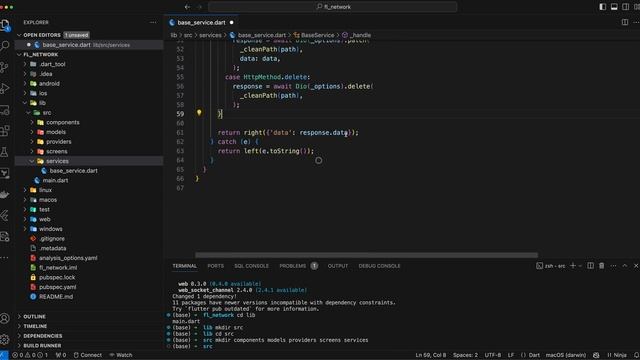Screen dimensions: 640x360
Task: Click the Watch status bar button
Action: coord(121,355)
